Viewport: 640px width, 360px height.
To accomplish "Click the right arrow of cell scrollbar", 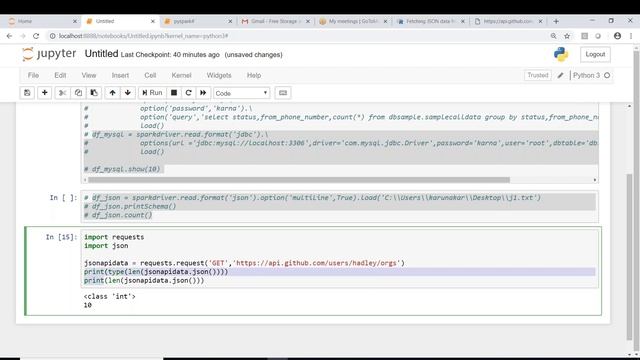I will 595,180.
